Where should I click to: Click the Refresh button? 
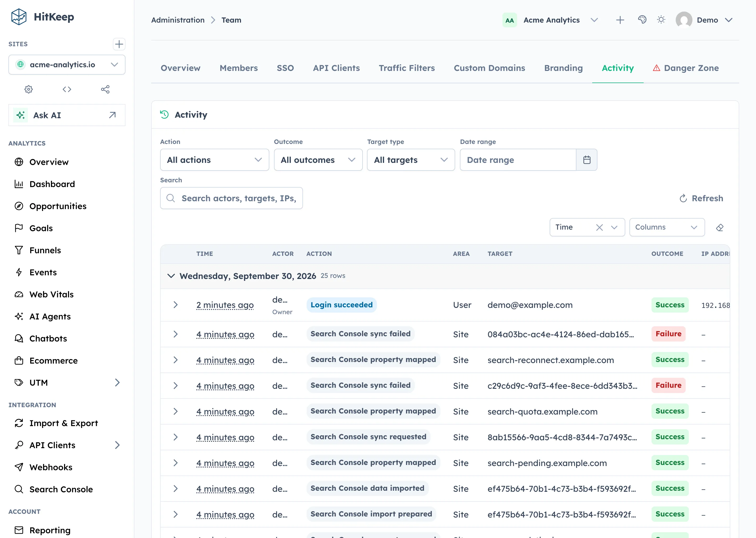point(701,198)
